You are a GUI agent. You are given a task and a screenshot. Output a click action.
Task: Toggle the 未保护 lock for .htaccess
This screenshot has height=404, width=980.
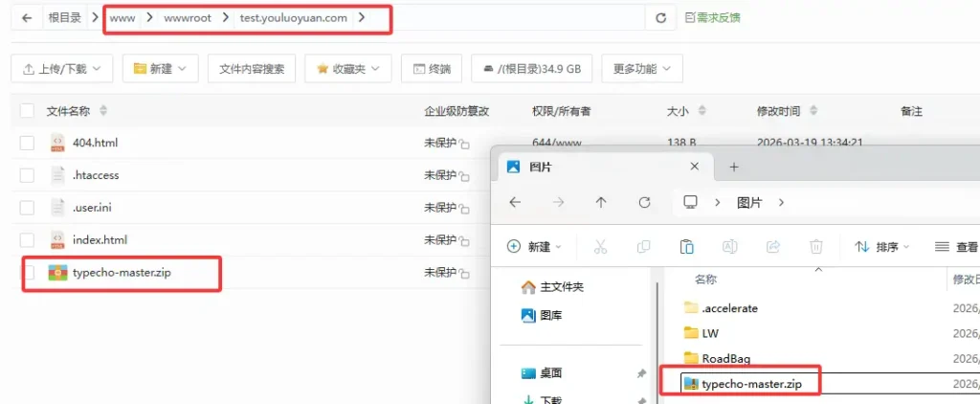464,177
